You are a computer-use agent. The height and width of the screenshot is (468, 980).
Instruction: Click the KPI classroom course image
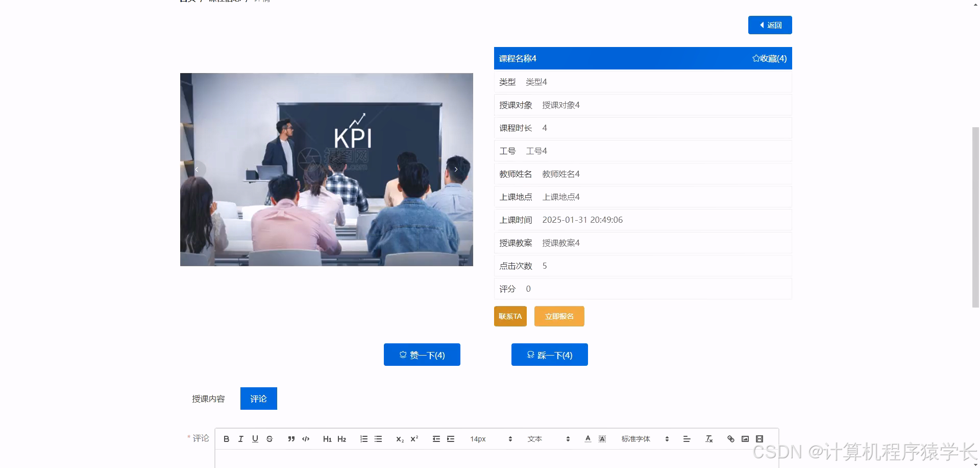pos(326,170)
